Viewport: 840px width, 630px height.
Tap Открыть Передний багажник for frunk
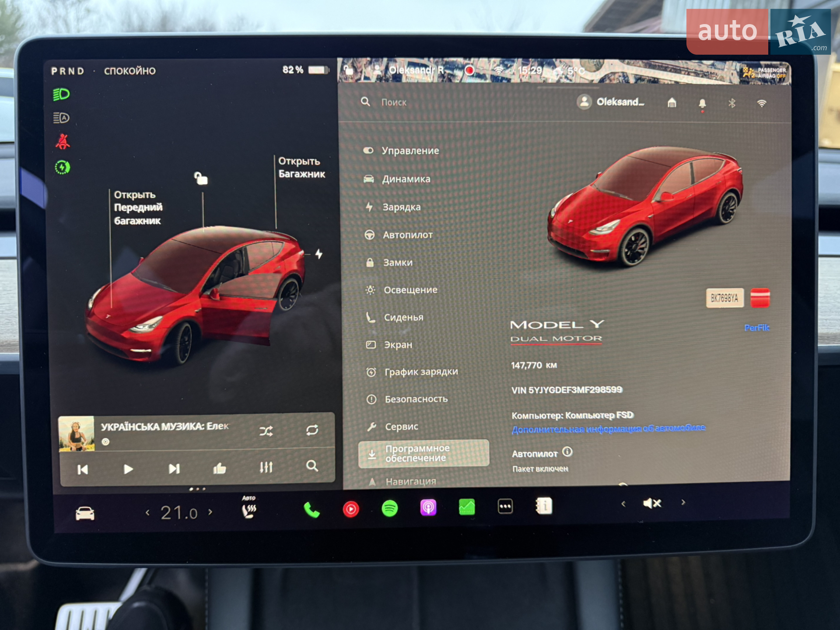tap(138, 208)
